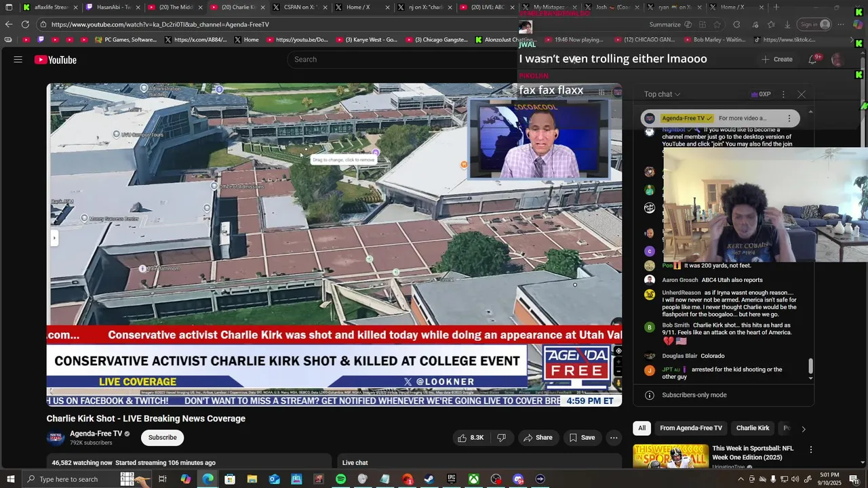Open the YouTube notifications bell
Image resolution: width=868 pixels, height=488 pixels.
[x=812, y=60]
